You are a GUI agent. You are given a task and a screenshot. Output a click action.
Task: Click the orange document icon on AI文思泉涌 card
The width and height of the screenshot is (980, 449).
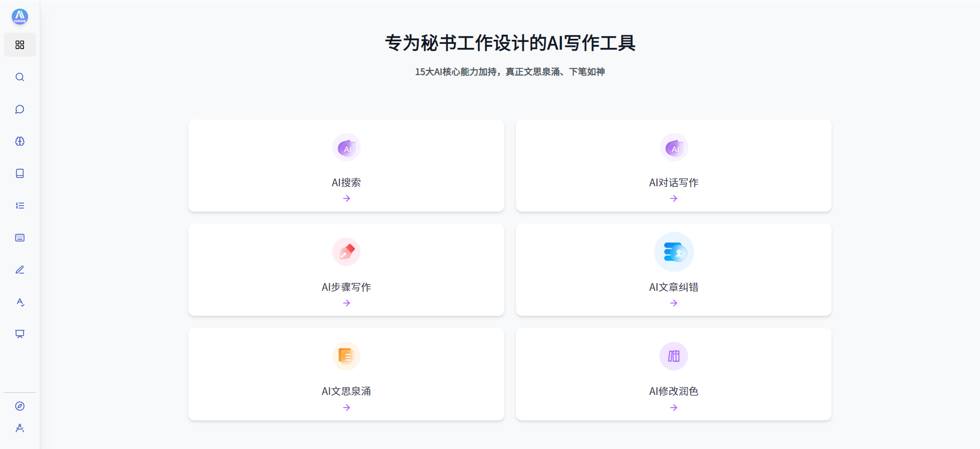(347, 356)
